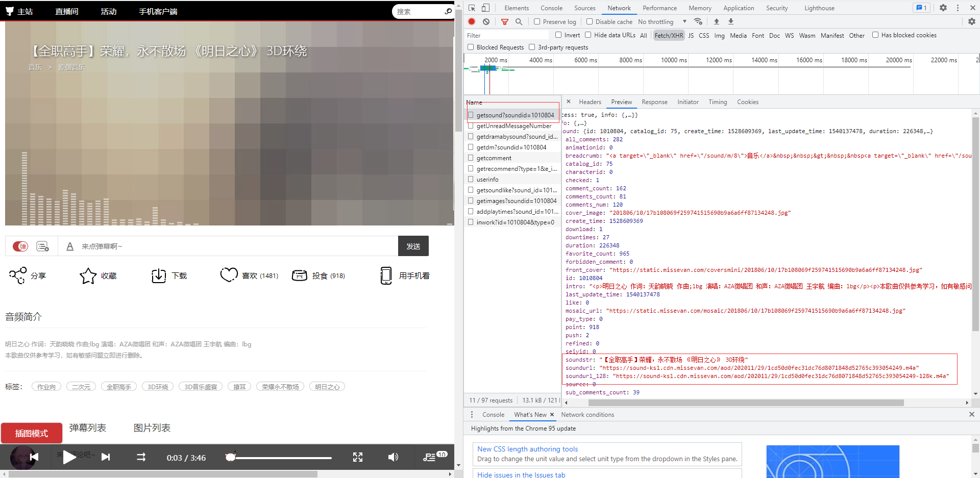The width and height of the screenshot is (980, 478).
Task: Open the issues counter badge
Action: 921,8
